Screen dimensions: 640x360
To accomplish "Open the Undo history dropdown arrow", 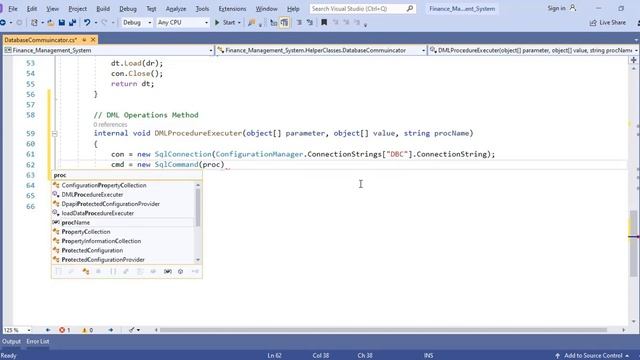I will click(x=96, y=23).
